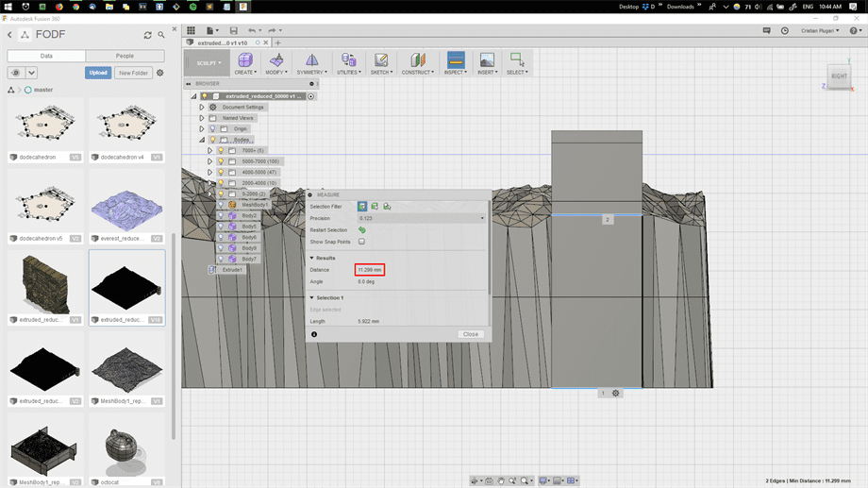Expand the 4000-5000 (47) folder
Image resolution: width=868 pixels, height=488 pixels.
(209, 173)
